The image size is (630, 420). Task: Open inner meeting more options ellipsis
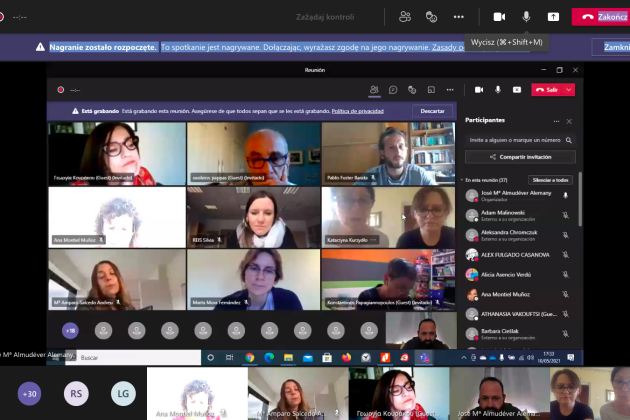tap(448, 89)
